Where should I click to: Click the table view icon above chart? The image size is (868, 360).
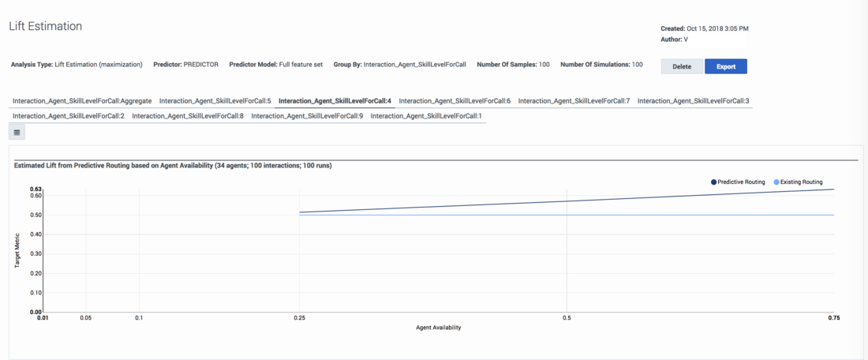tap(17, 133)
